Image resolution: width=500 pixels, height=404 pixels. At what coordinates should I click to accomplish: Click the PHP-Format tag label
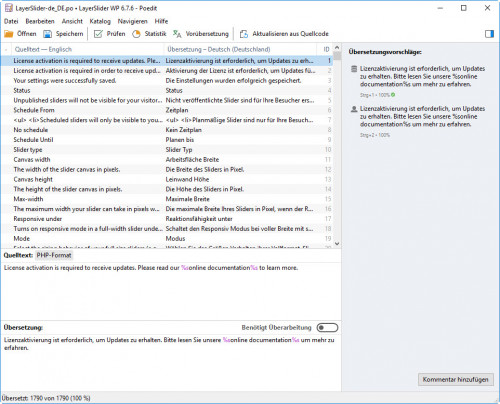pos(54,255)
